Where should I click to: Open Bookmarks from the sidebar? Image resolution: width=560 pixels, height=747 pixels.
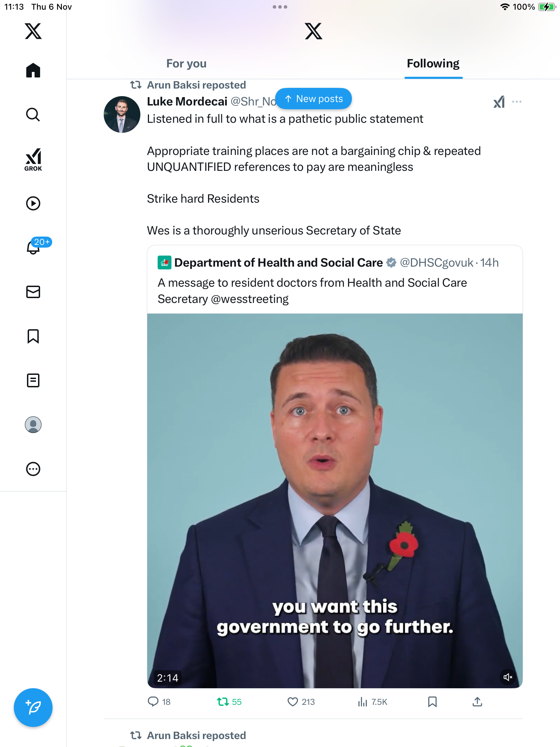(x=33, y=336)
